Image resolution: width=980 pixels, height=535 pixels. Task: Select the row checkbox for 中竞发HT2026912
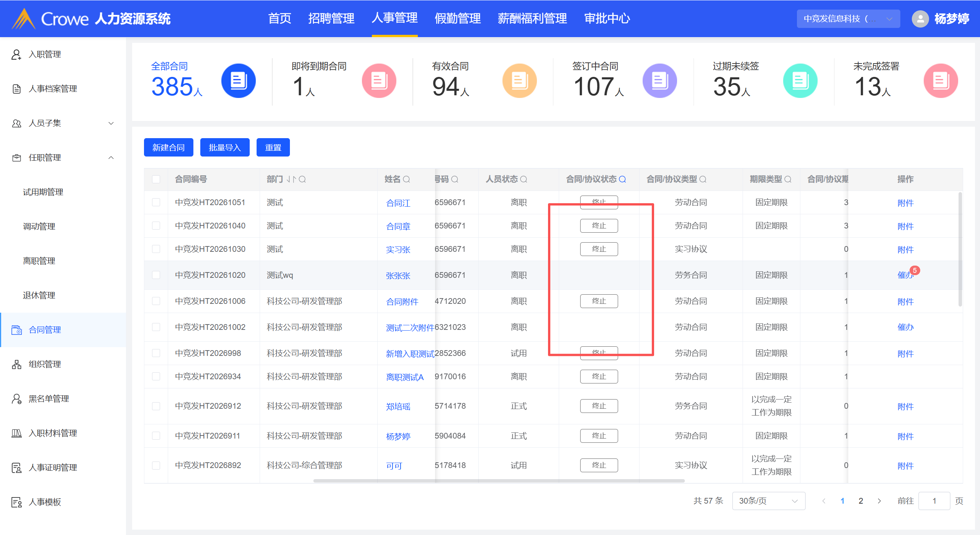[156, 406]
